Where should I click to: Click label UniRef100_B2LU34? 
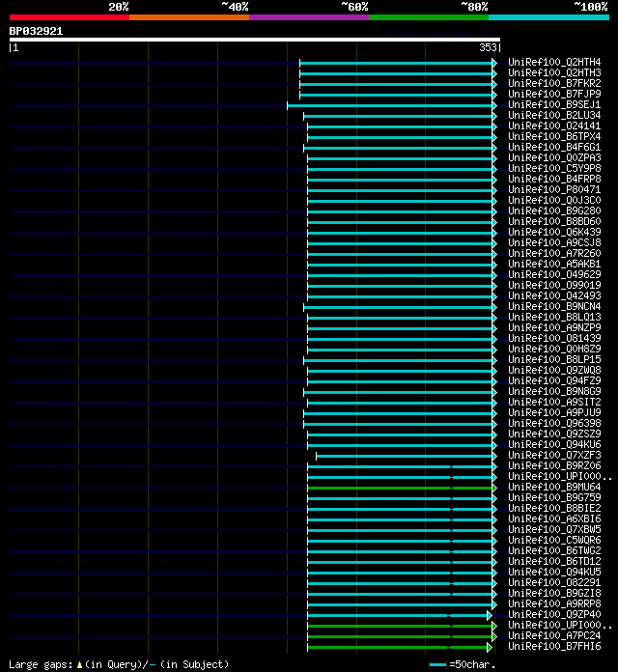point(554,115)
